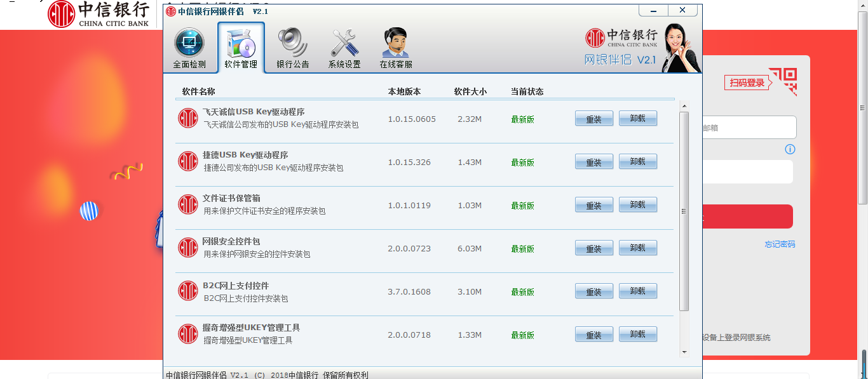Screen dimensions: 868x379
Task: Reinstall 网银安全控件包 with 重装
Action: coord(594,248)
